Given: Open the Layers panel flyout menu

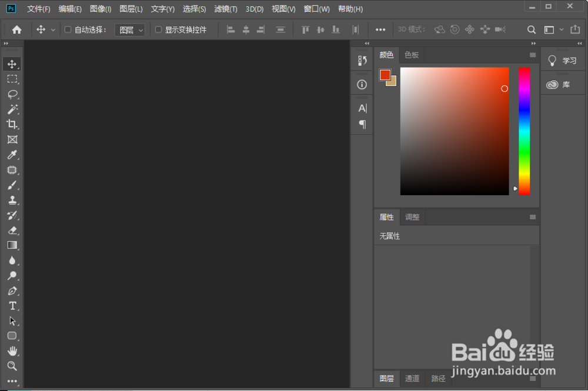Looking at the screenshot, I should (x=533, y=378).
